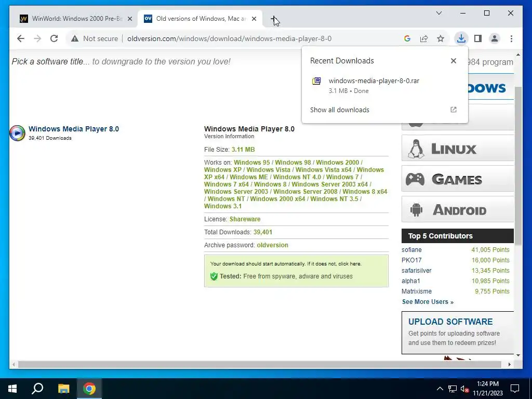Click the green Tested shield icon
This screenshot has height=399, width=532.
pyautogui.click(x=214, y=276)
